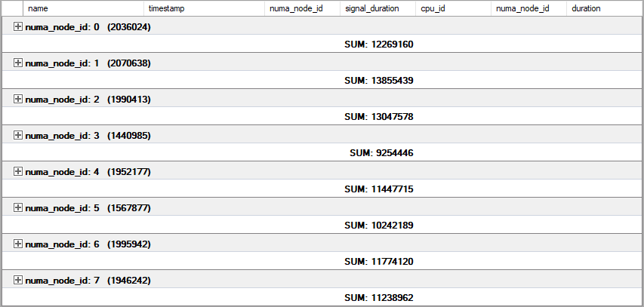644x307 pixels.
Task: Click numa_node_id header next to timestamp
Action: tap(301, 8)
